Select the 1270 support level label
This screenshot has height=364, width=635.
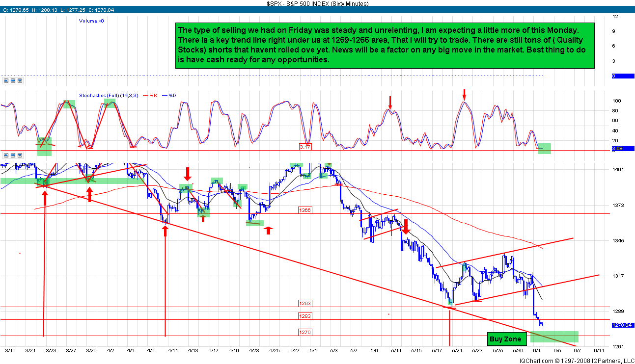(305, 332)
